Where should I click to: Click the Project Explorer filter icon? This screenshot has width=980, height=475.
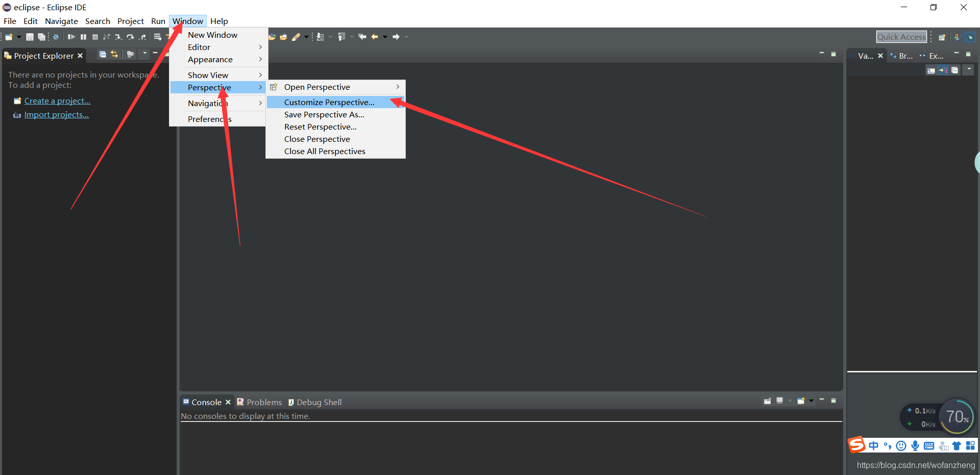click(130, 54)
